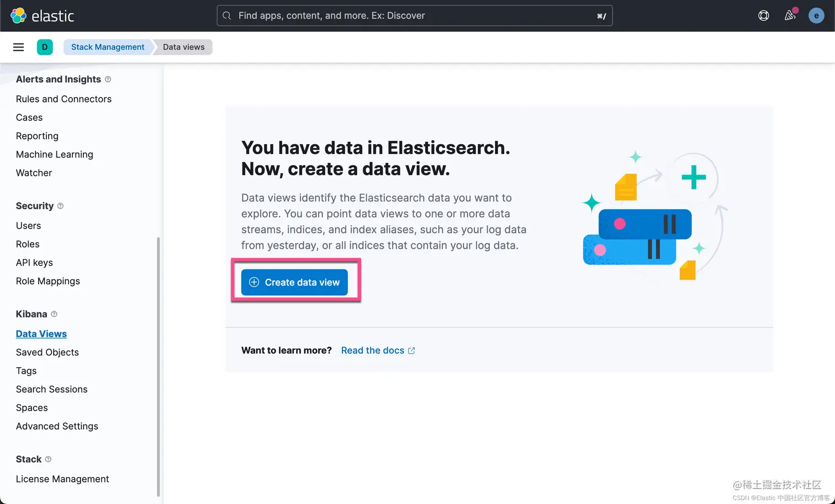The image size is (835, 504).
Task: Open API keys page
Action: click(x=34, y=263)
